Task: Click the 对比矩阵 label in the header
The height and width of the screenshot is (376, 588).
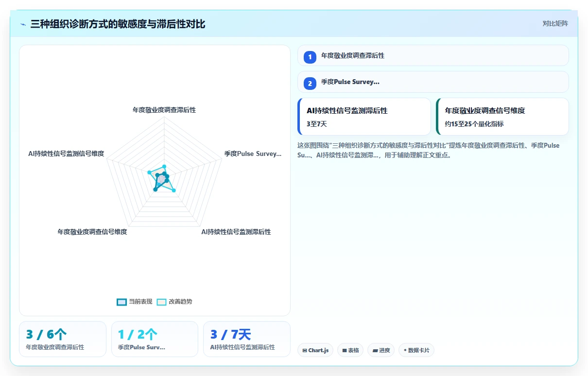Action: tap(555, 23)
